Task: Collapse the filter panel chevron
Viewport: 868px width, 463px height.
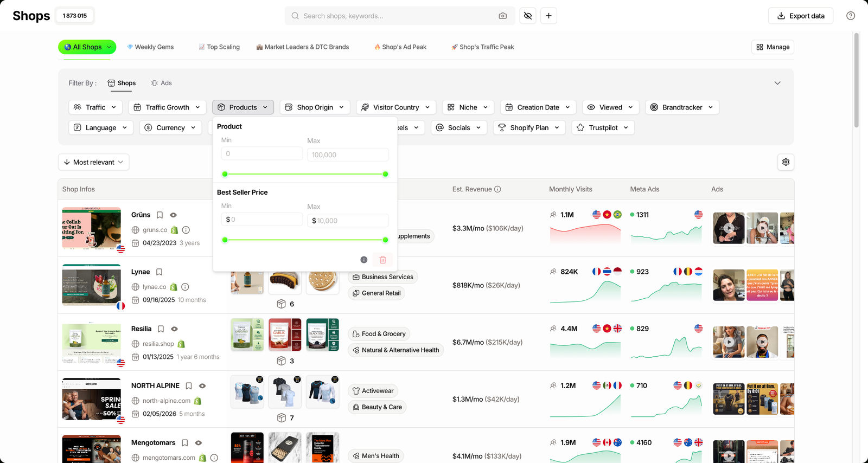Action: (777, 83)
